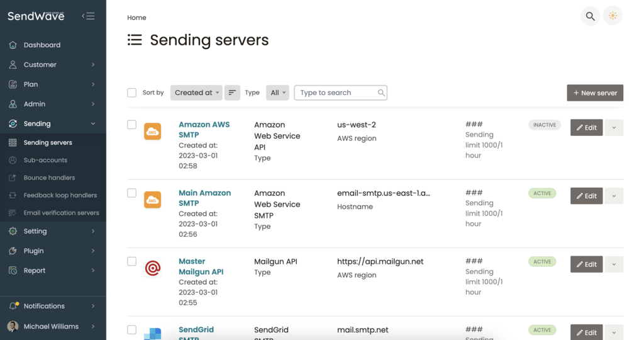Open Sub-accounts in the Sending menu

click(45, 160)
